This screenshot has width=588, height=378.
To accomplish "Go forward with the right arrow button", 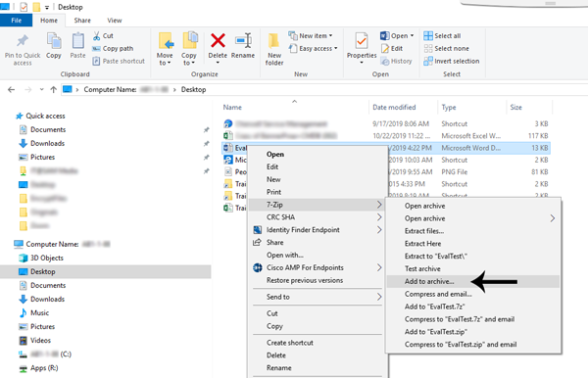I will tap(28, 89).
